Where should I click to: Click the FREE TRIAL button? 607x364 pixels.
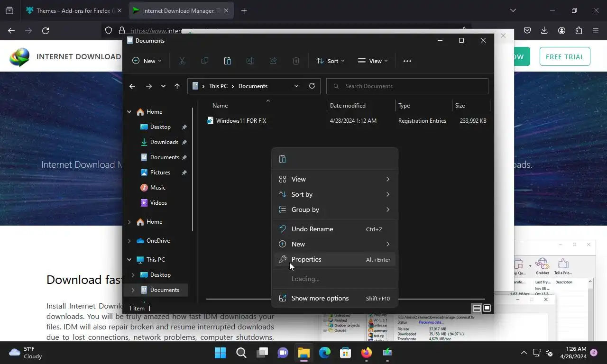tap(565, 56)
